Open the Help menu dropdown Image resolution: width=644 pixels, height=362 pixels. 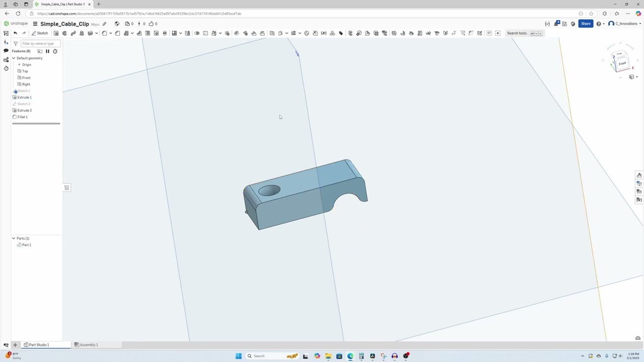click(600, 24)
